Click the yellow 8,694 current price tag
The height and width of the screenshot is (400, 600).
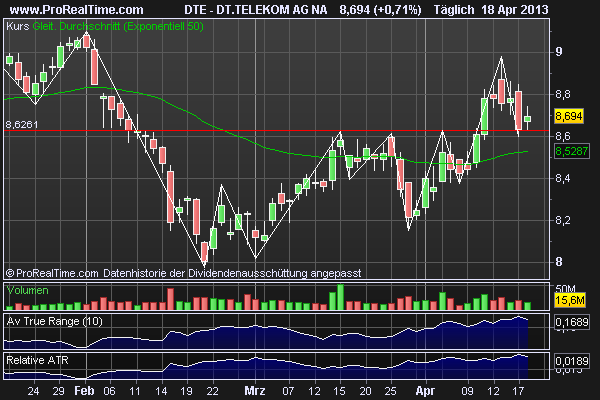pyautogui.click(x=569, y=116)
